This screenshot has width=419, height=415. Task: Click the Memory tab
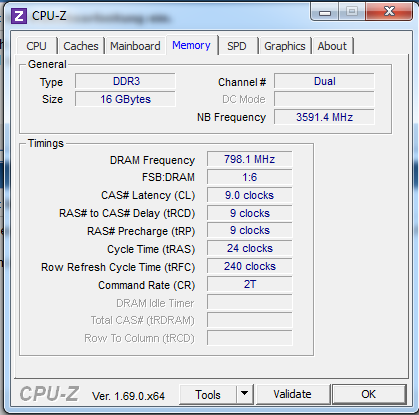191,45
